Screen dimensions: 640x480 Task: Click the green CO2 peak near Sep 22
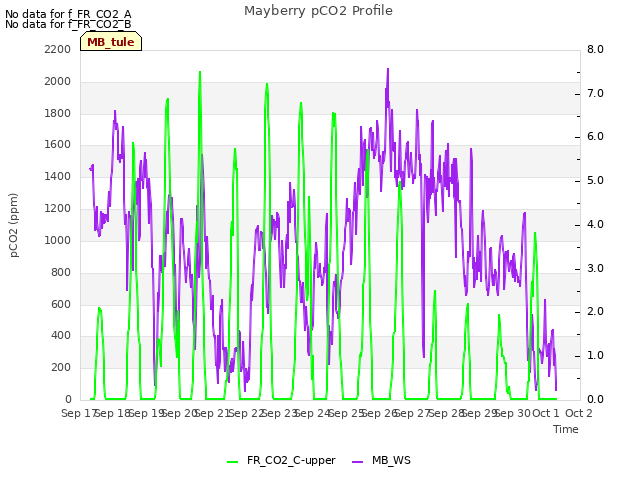[x=267, y=84]
